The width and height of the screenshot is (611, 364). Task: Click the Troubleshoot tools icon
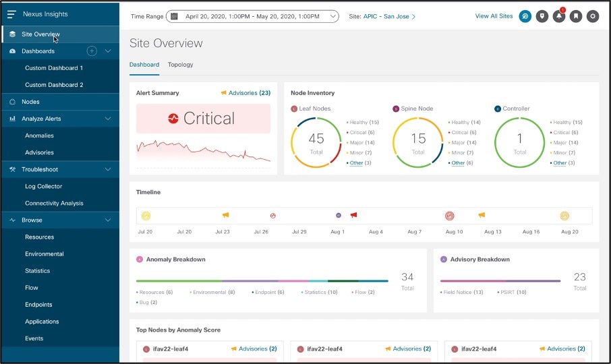12,169
